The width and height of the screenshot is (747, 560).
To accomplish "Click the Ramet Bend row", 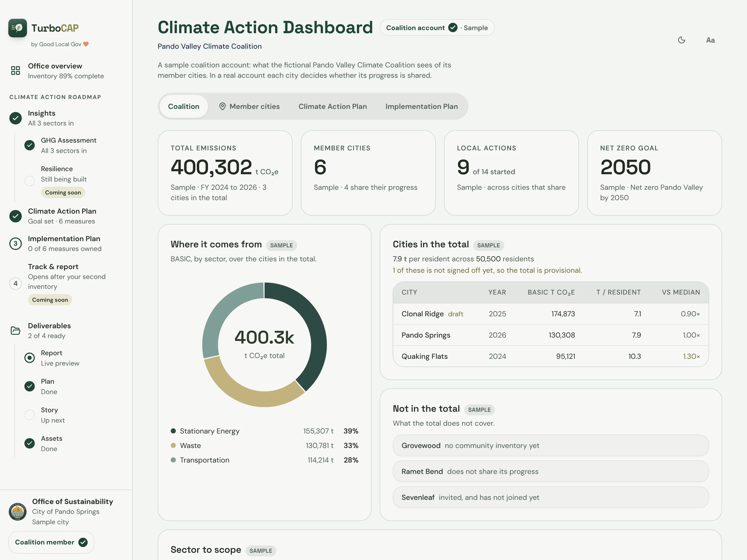I will pos(551,472).
